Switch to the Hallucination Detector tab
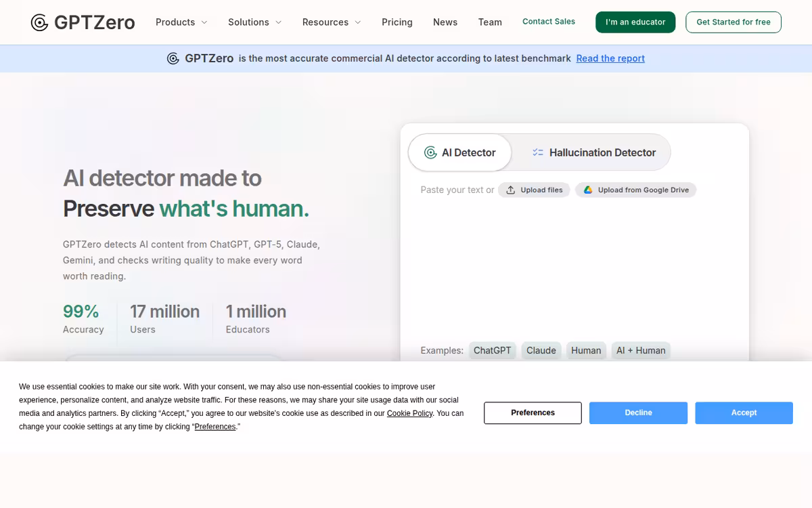Screen dimensions: 812x508 pos(593,152)
